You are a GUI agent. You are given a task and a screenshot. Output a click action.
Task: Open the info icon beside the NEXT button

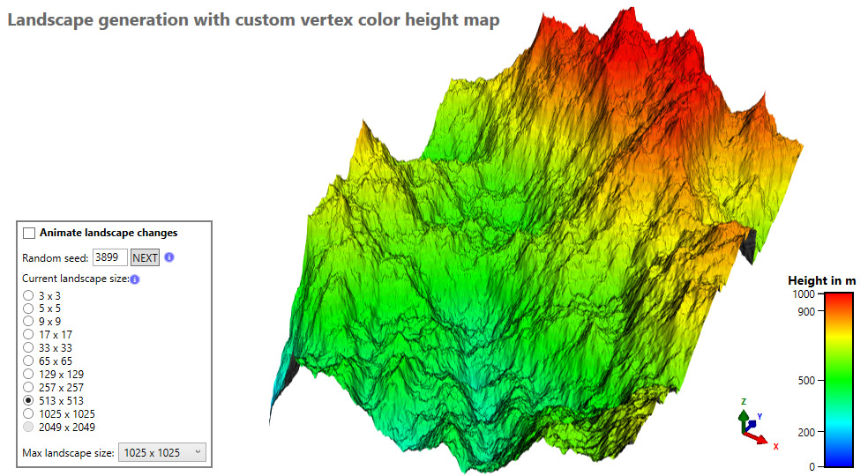(169, 257)
